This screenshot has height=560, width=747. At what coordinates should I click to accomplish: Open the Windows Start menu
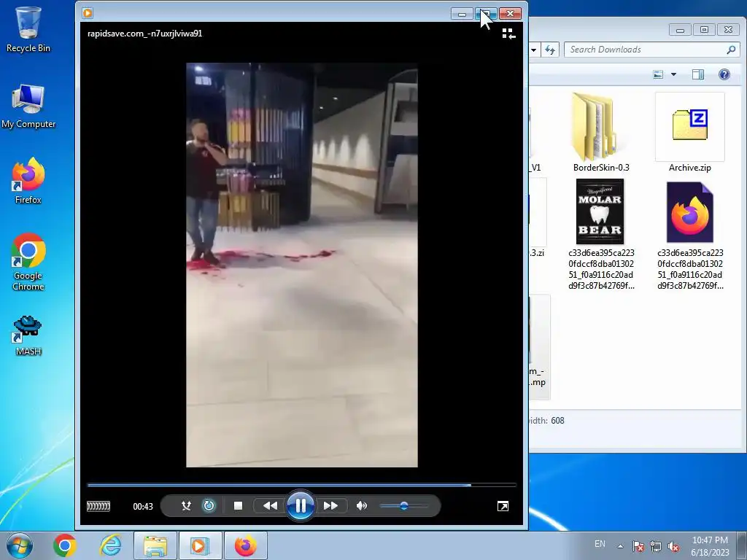point(18,545)
